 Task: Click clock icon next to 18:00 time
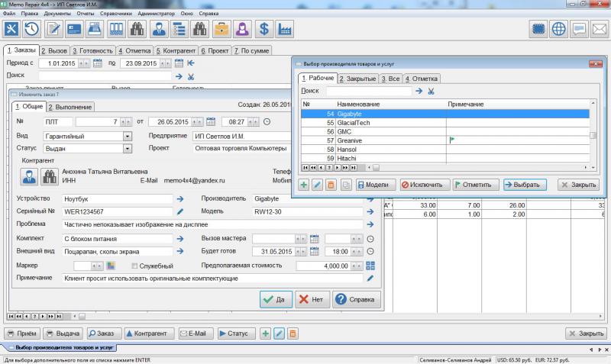click(370, 252)
